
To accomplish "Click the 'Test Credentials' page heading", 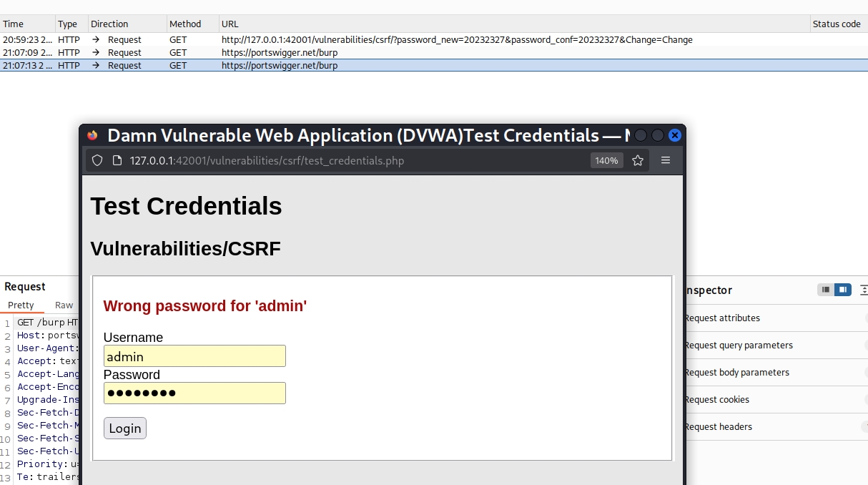I will point(186,206).
